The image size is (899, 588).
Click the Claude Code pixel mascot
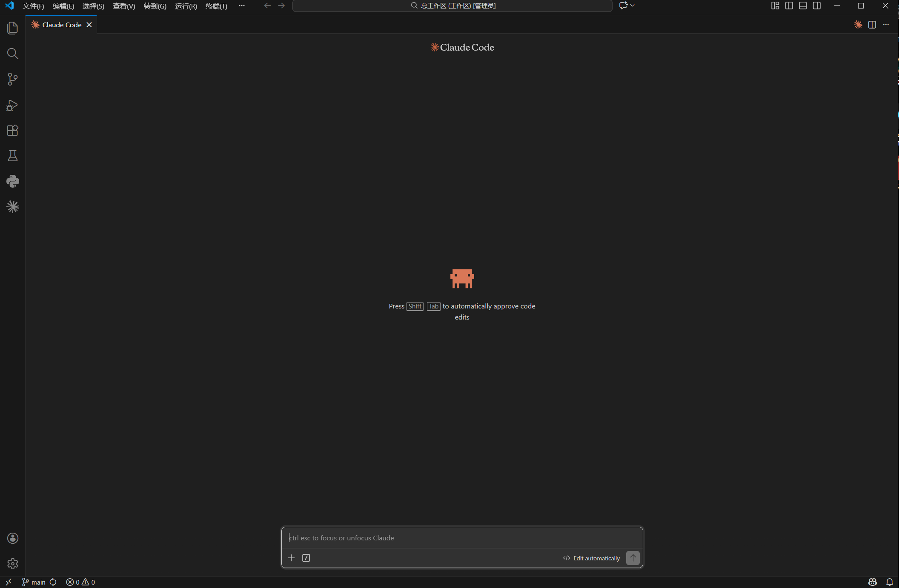pyautogui.click(x=462, y=279)
